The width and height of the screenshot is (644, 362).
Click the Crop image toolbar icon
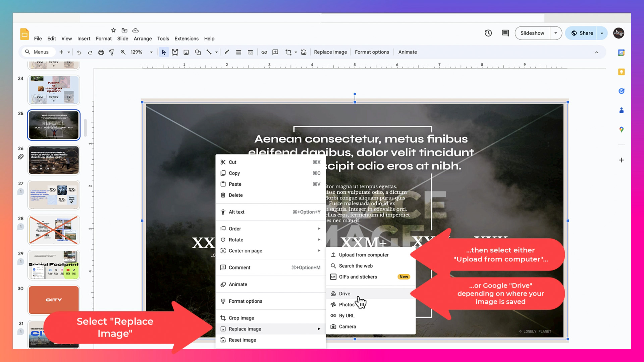288,52
